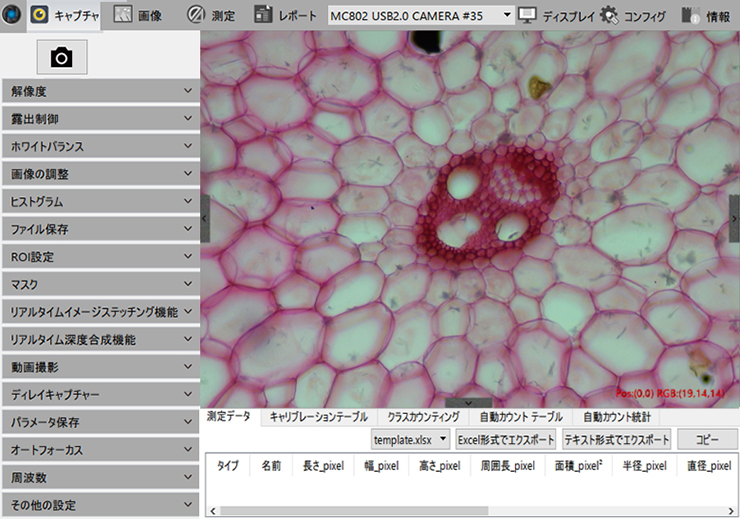Select the 測定 measurement icon
Viewport: 740px width, 519px height.
pos(195,15)
